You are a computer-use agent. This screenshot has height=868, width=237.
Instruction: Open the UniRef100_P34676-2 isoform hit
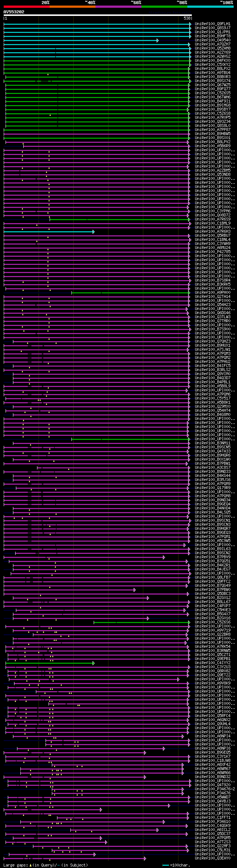(215, 789)
